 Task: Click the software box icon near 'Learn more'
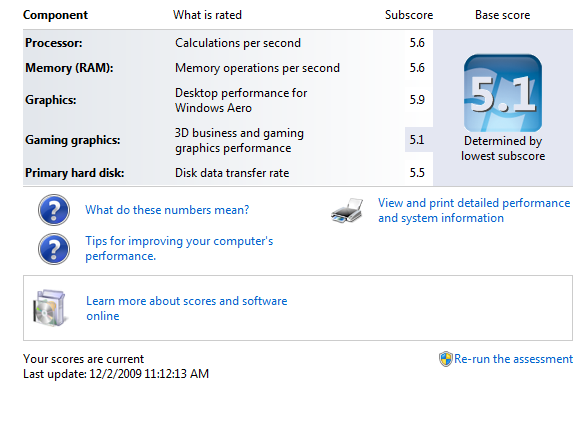coord(50,308)
